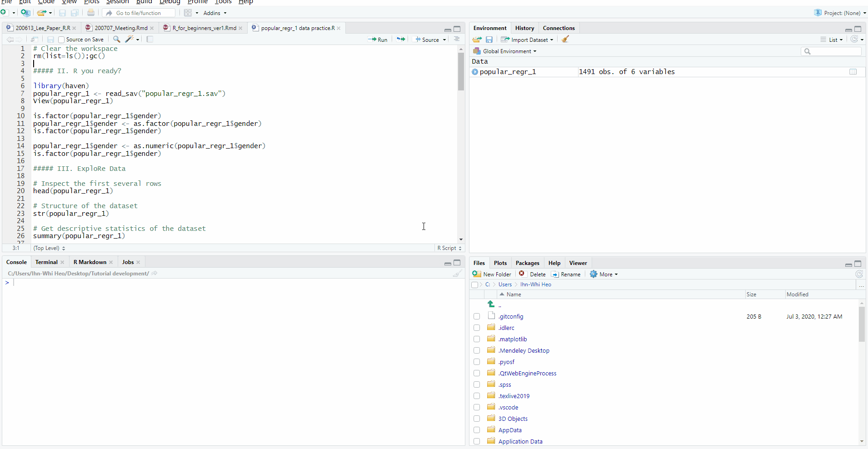Click the print icon in main toolbar
The image size is (868, 449).
[91, 13]
